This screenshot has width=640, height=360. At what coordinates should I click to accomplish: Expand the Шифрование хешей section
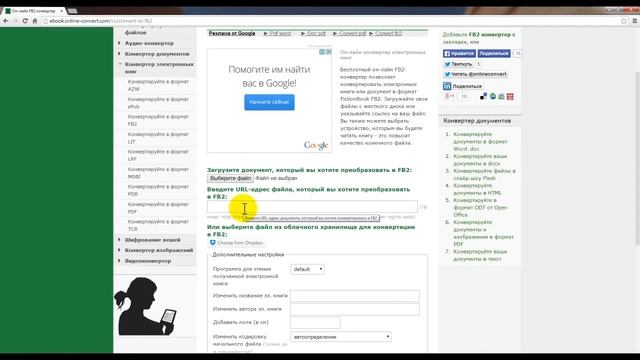coord(152,240)
